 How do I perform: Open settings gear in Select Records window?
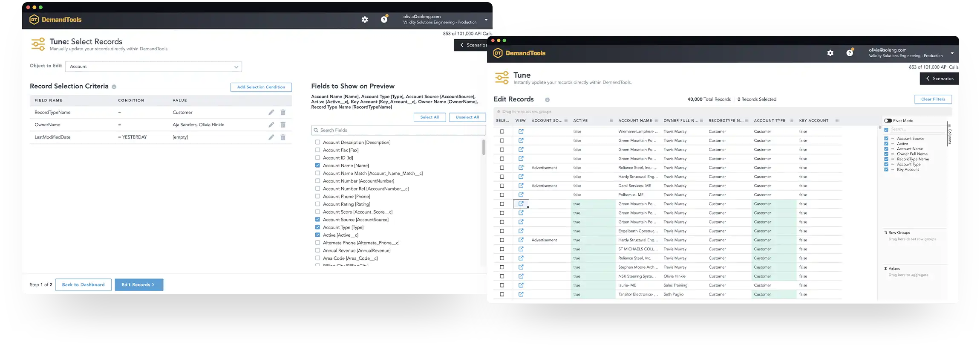pos(365,20)
